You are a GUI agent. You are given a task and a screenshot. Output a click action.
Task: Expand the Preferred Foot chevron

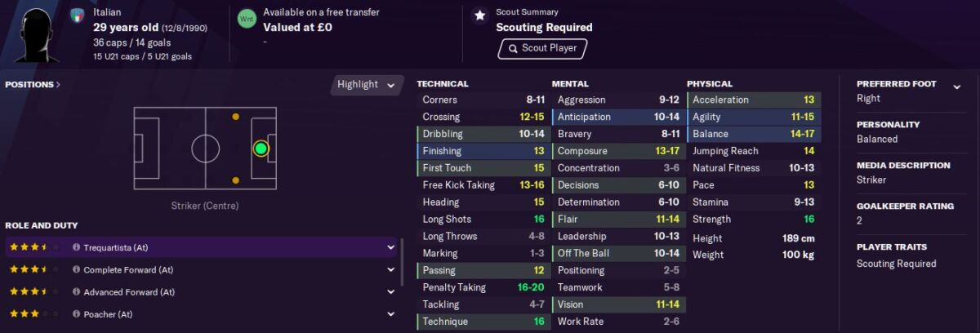(956, 84)
